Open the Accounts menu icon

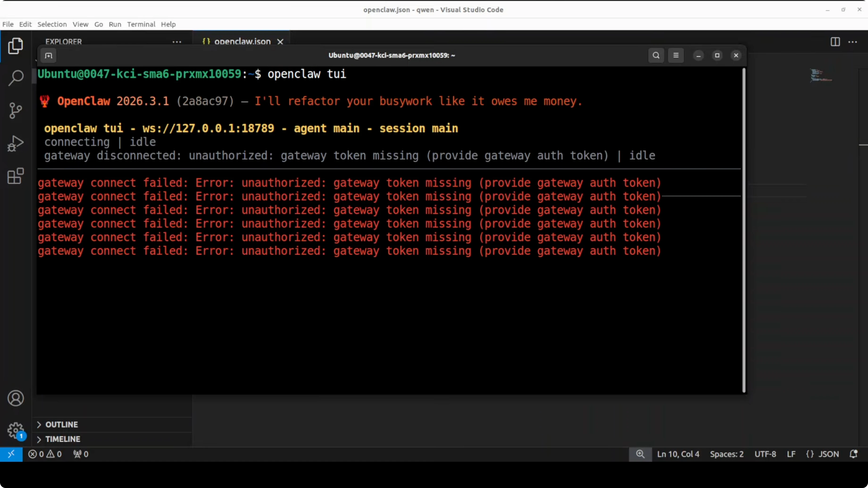[16, 398]
